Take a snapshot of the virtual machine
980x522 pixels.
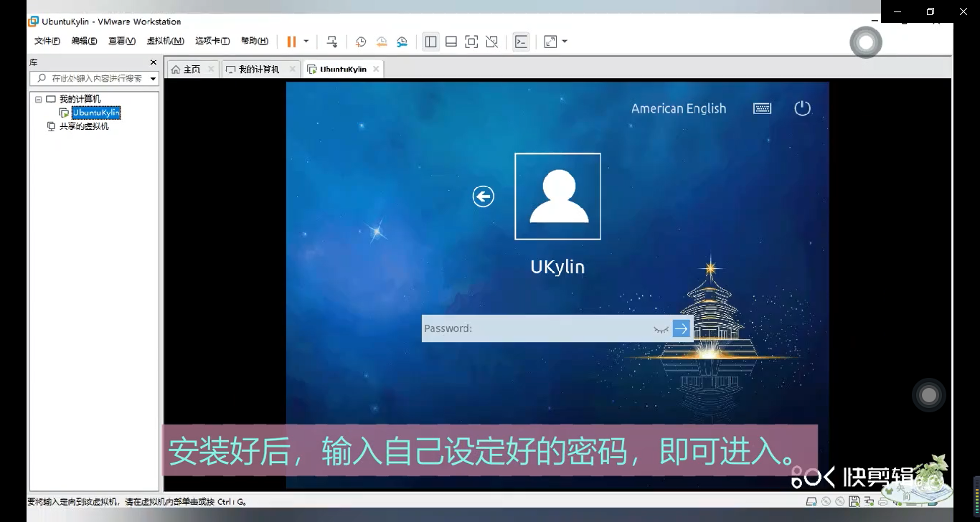[x=361, y=42]
